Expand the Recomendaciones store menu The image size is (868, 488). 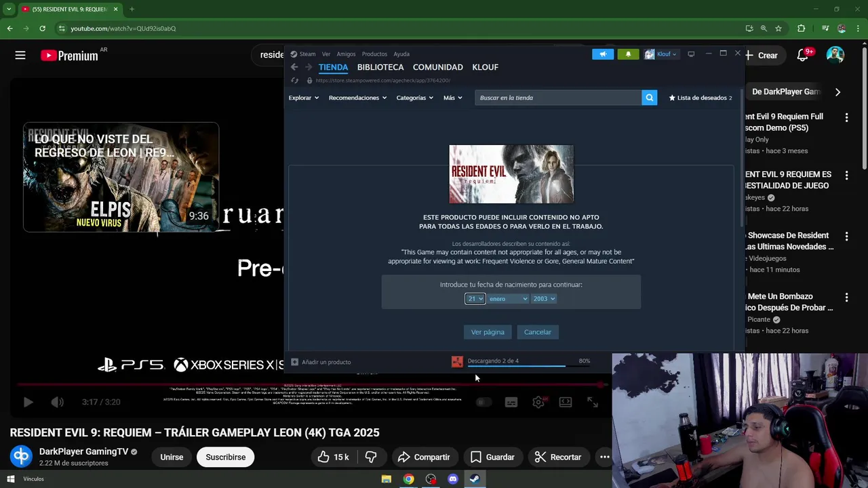(x=357, y=98)
